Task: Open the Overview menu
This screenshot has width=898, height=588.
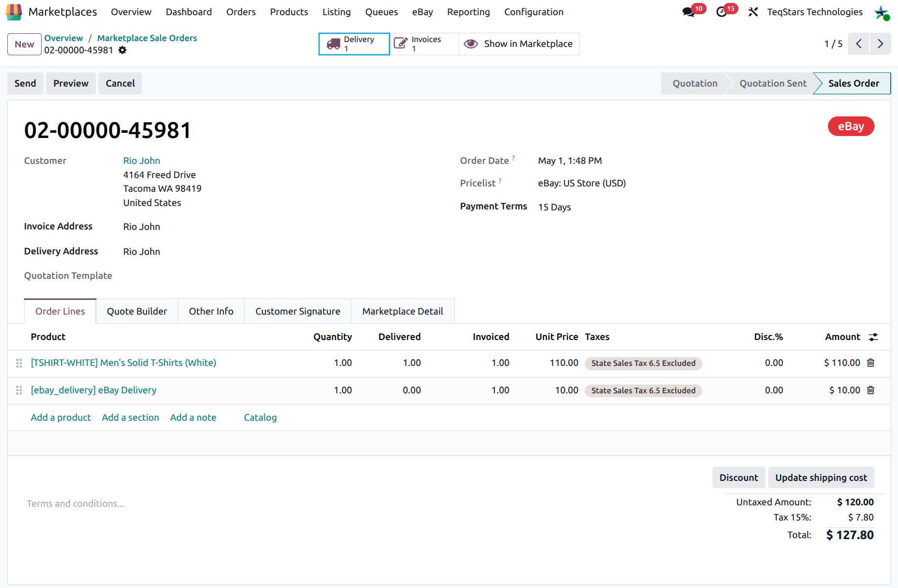Action: pyautogui.click(x=131, y=12)
